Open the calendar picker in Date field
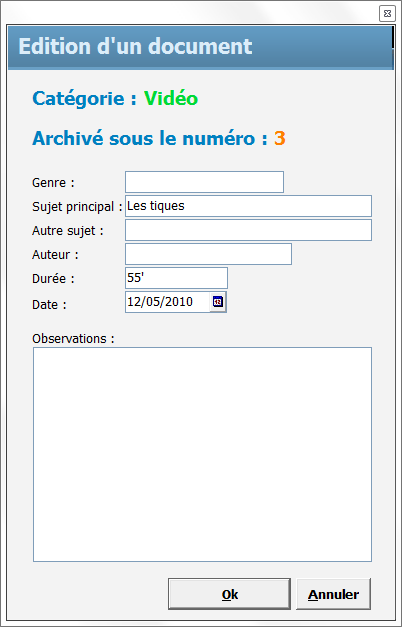 [218, 302]
